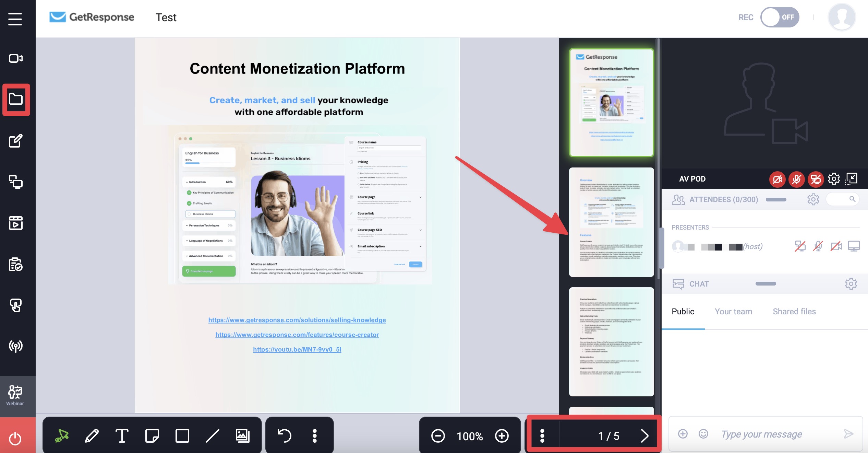Select the pencil drawing tool
Screen dimensions: 868x453
[92, 436]
